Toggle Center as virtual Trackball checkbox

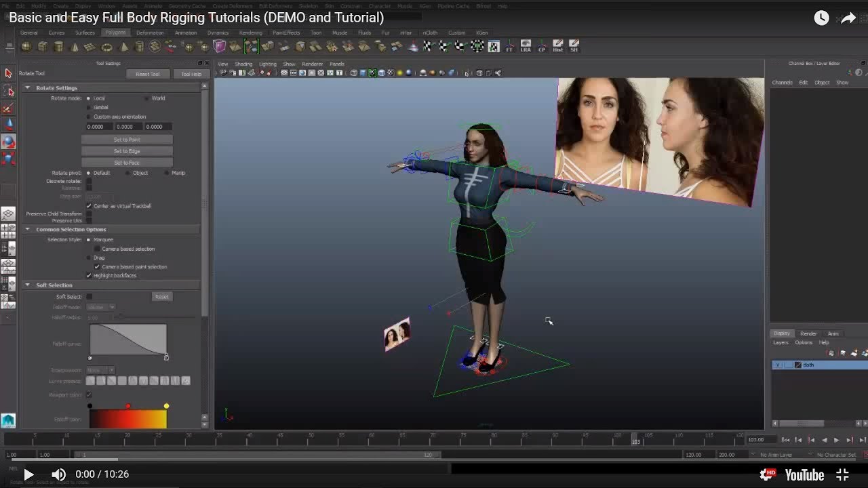(x=89, y=206)
